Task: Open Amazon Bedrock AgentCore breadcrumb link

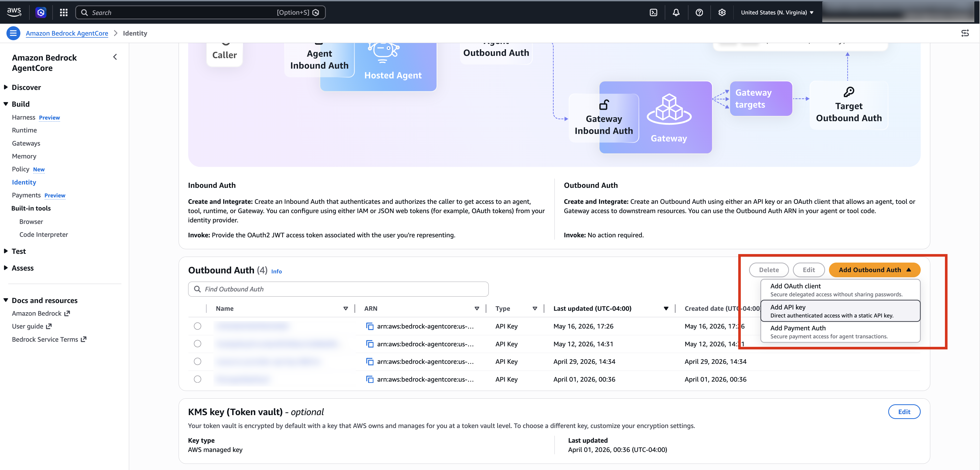Action: click(67, 33)
